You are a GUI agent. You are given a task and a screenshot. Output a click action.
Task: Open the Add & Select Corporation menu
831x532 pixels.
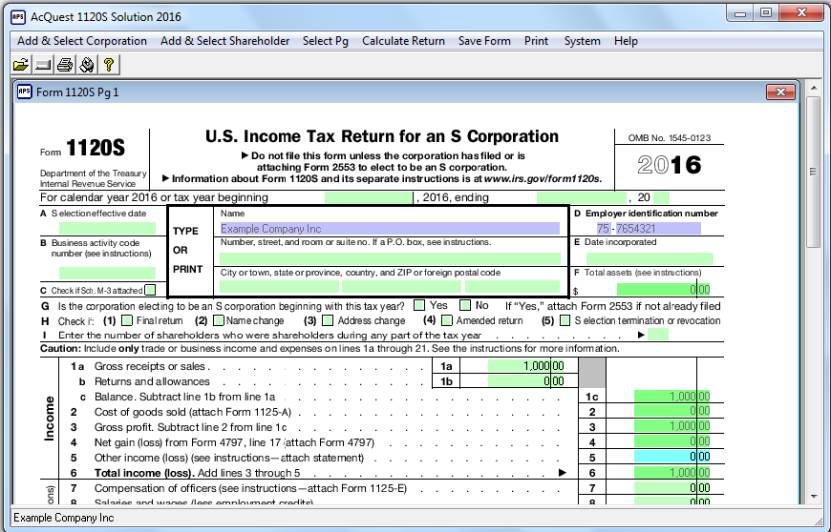pos(82,41)
